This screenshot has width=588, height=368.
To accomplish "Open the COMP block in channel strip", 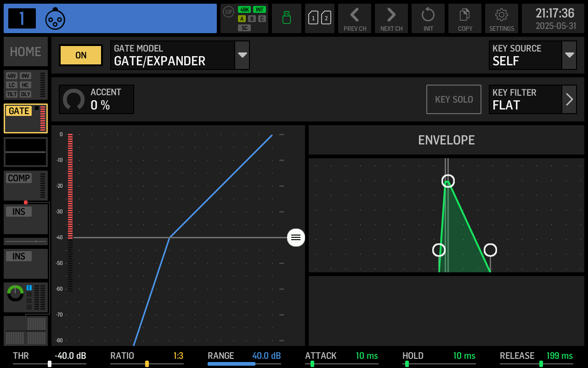I will [x=25, y=185].
